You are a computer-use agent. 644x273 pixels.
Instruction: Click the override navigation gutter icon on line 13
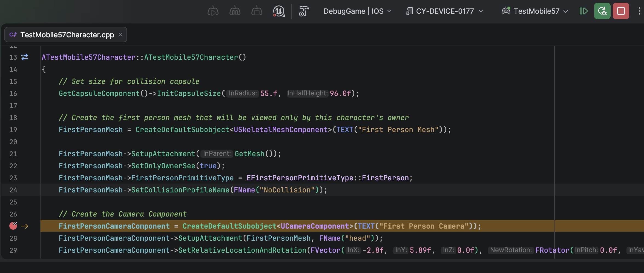coord(25,57)
